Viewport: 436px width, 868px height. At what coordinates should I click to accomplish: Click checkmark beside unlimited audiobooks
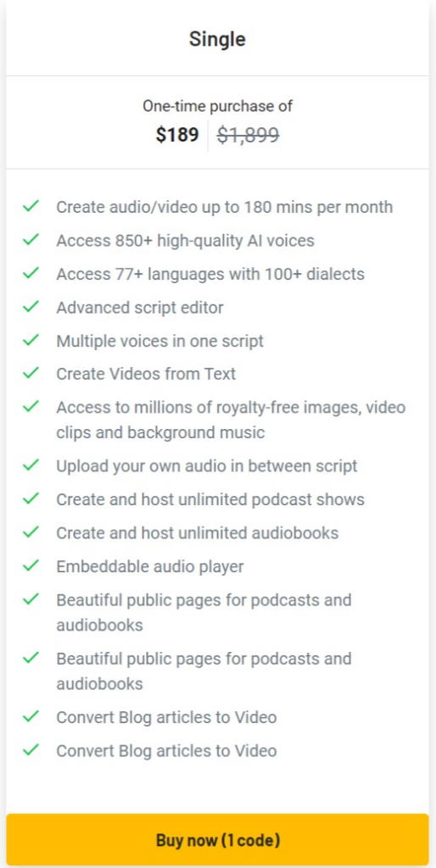point(31,532)
